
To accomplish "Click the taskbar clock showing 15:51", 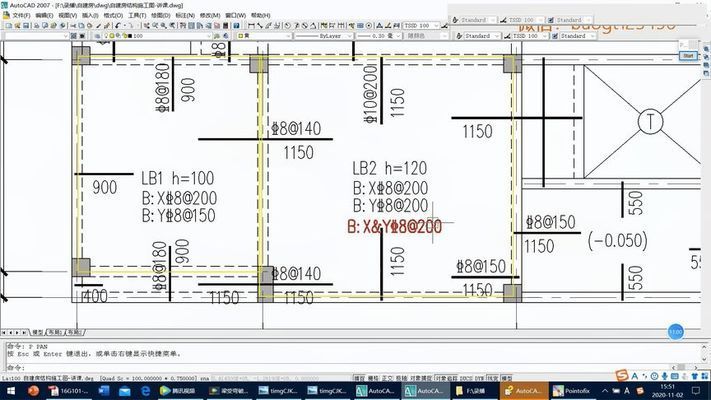I will pyautogui.click(x=667, y=390).
